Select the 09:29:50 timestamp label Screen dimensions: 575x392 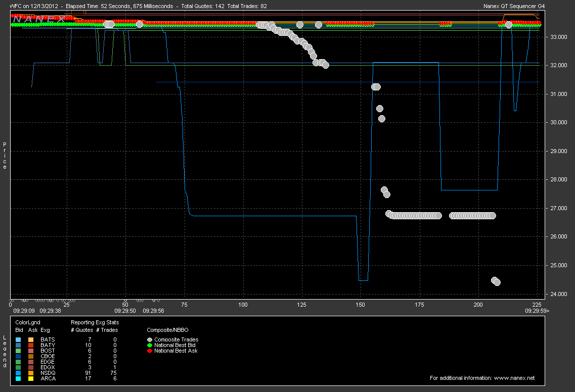tap(125, 311)
